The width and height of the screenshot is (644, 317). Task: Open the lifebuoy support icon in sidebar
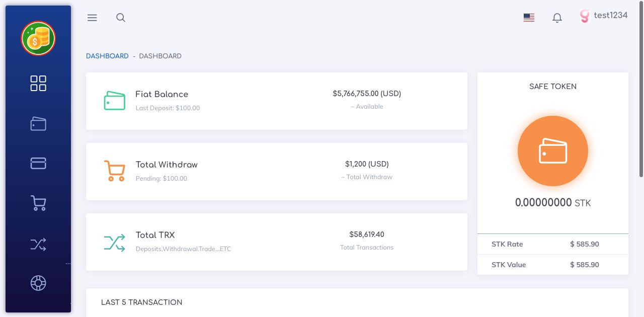(38, 283)
